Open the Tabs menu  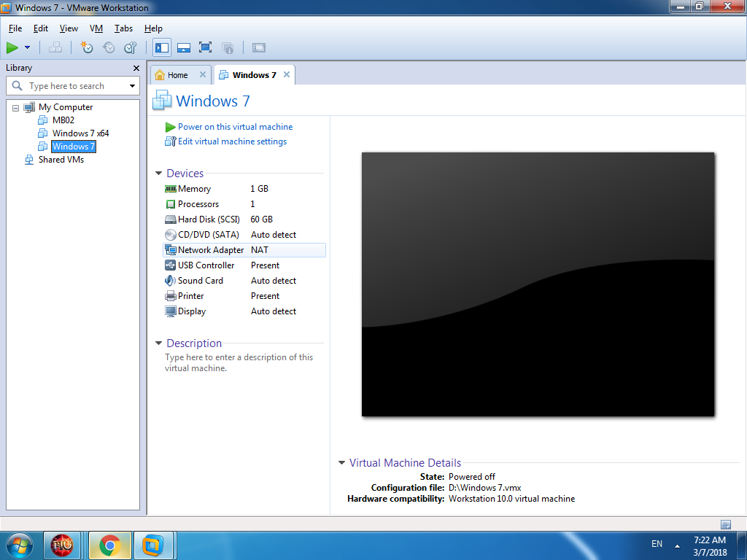[123, 28]
